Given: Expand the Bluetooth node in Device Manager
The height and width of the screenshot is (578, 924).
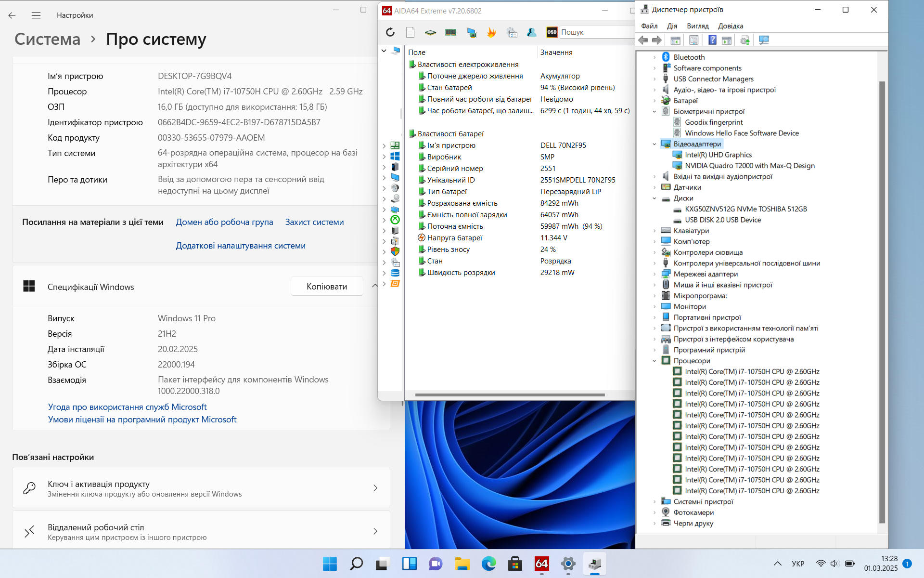Looking at the screenshot, I should coord(654,57).
